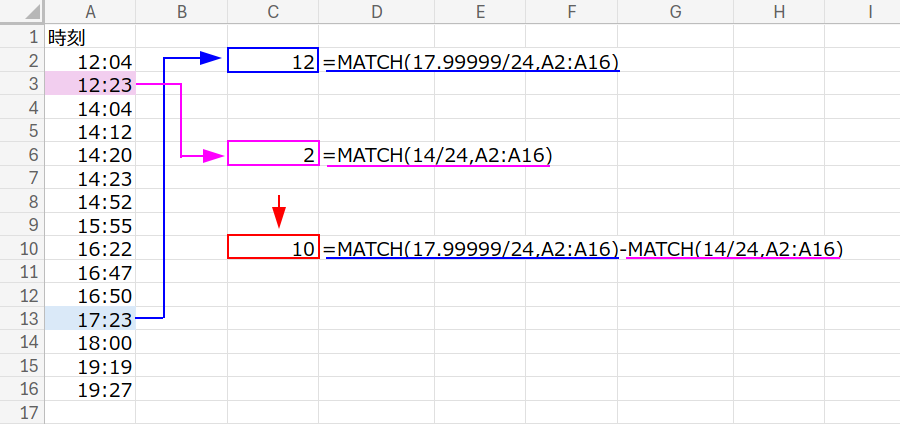Screen dimensions: 900x424
Task: Click cell A14 showing 18:00
Action: (90, 342)
